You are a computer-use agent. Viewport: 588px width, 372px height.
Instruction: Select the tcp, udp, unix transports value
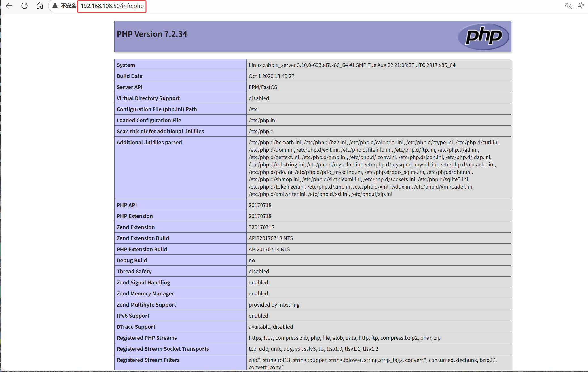[314, 349]
